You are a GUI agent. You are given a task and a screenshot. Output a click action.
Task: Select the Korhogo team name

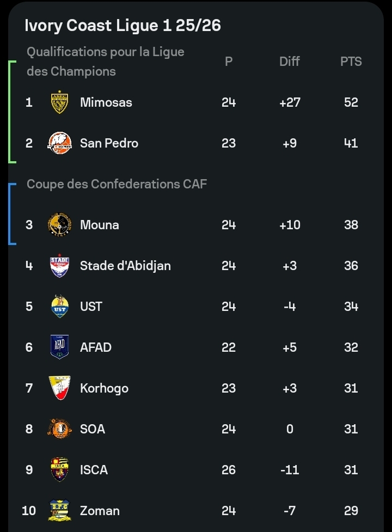click(104, 388)
